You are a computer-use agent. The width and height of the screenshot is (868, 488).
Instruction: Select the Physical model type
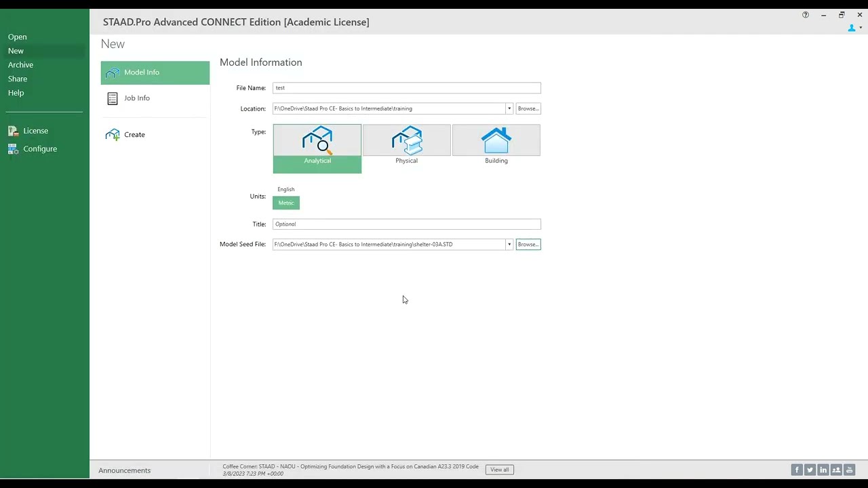pyautogui.click(x=407, y=145)
